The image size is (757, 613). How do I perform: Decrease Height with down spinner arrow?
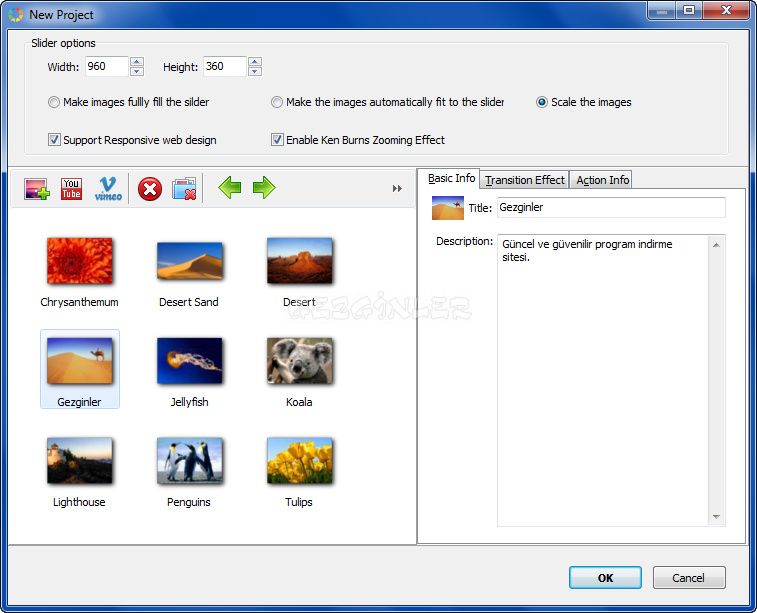click(255, 71)
